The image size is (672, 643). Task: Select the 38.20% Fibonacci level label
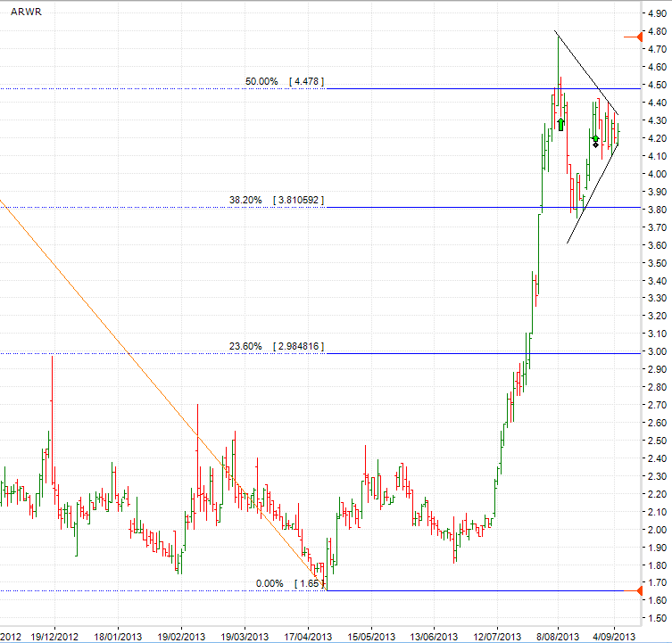click(x=245, y=200)
